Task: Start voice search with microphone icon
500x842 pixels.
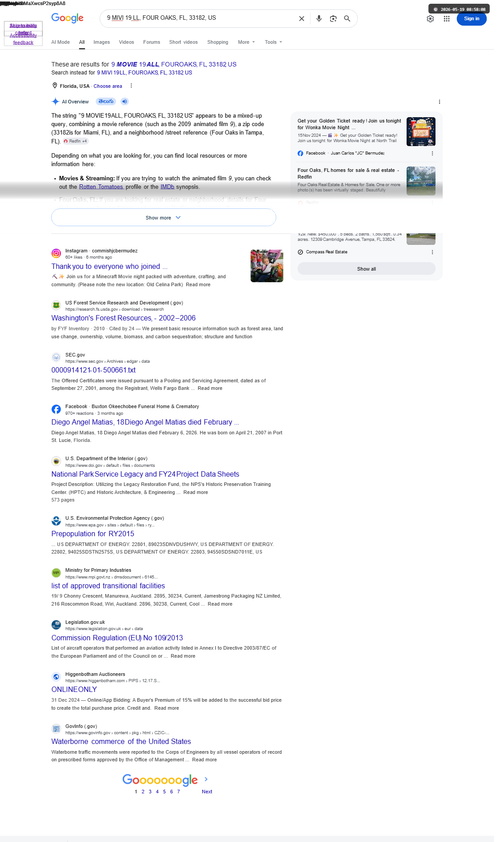Action: (318, 18)
